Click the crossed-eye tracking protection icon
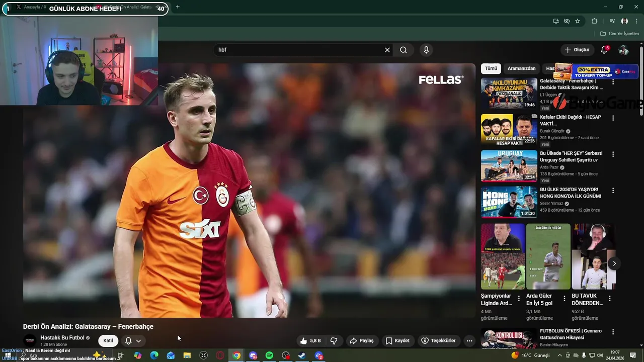The width and height of the screenshot is (644, 362). pyautogui.click(x=567, y=21)
